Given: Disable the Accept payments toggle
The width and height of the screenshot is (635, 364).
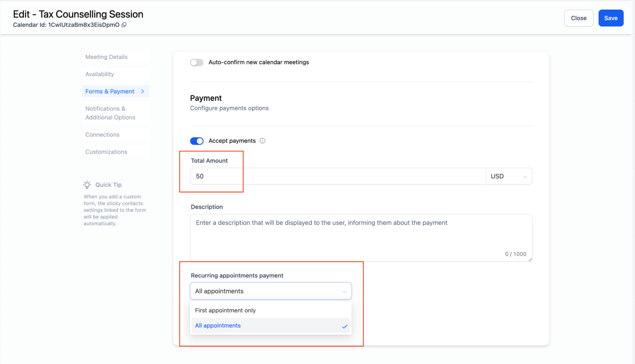Looking at the screenshot, I should tap(197, 141).
